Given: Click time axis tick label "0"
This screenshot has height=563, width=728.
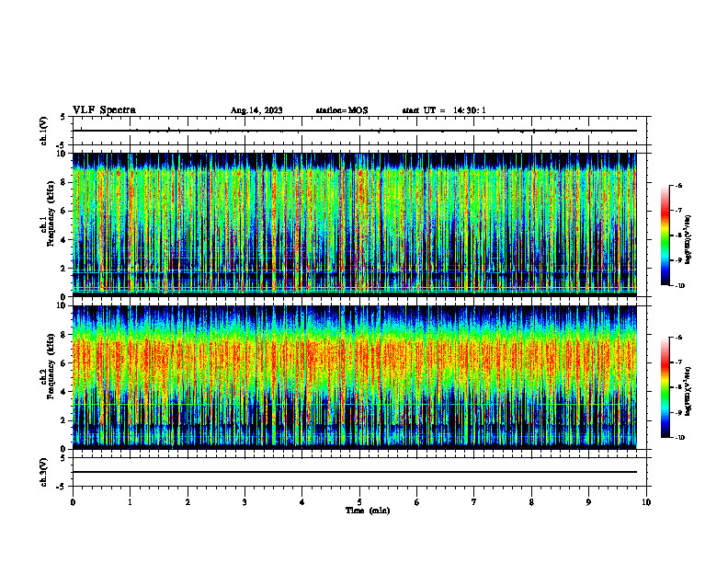Looking at the screenshot, I should (x=73, y=502).
